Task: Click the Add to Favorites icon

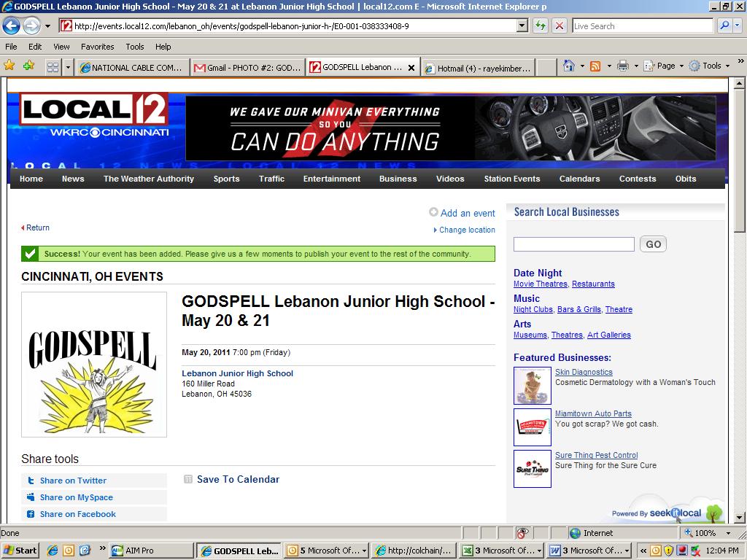Action: [x=28, y=66]
